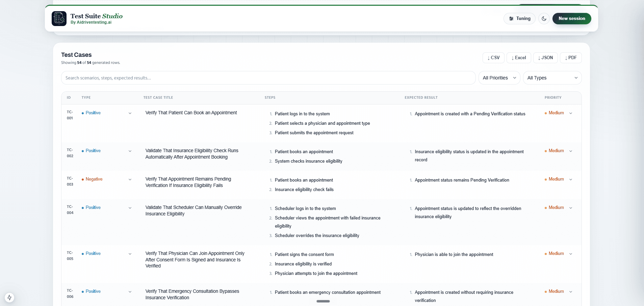Screen dimensions: 644x306
Task: Click result "Physician is able to join the appointment"
Action: [454, 255]
